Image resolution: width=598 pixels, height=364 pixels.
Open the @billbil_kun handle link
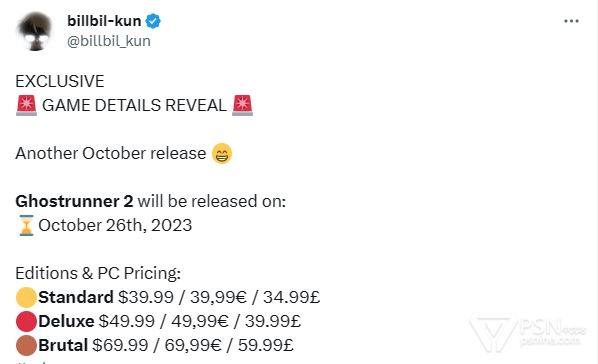pos(109,41)
